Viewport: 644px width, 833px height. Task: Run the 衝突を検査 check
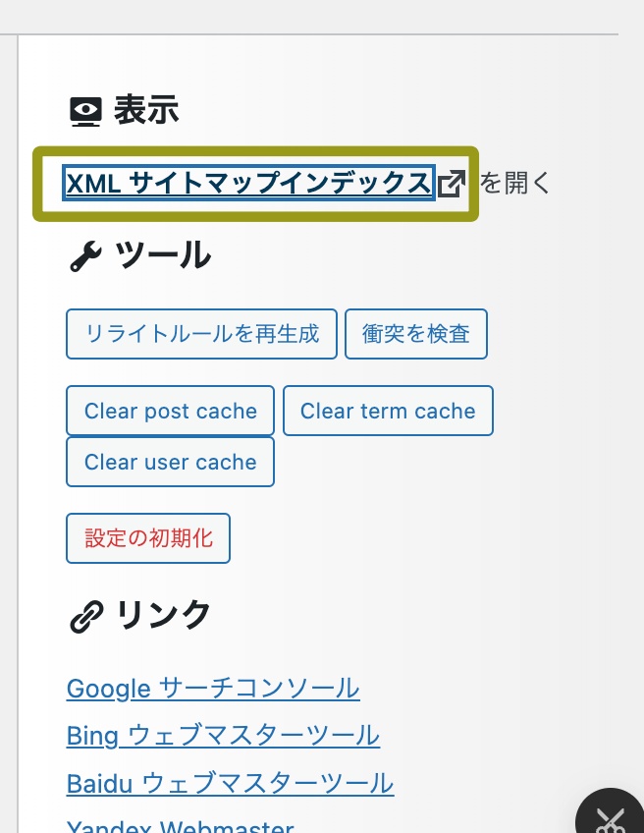pos(415,334)
